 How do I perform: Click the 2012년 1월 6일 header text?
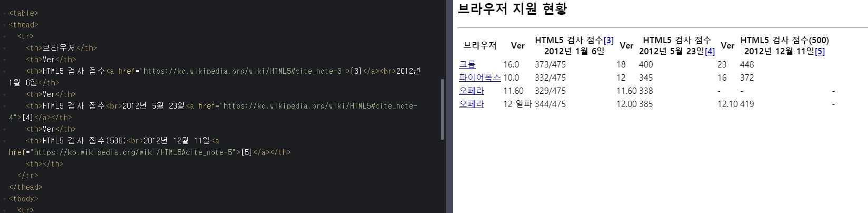point(574,51)
